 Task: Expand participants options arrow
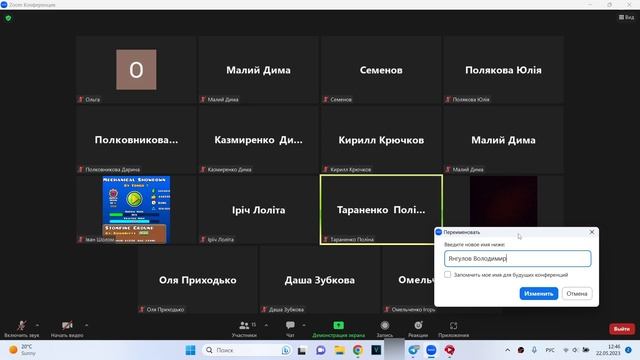[266, 325]
